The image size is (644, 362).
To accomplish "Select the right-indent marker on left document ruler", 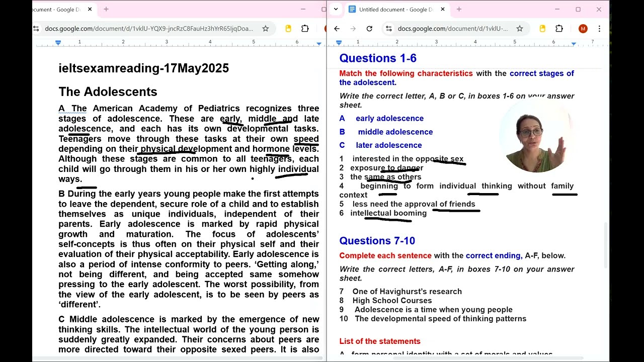I will 319,44.
